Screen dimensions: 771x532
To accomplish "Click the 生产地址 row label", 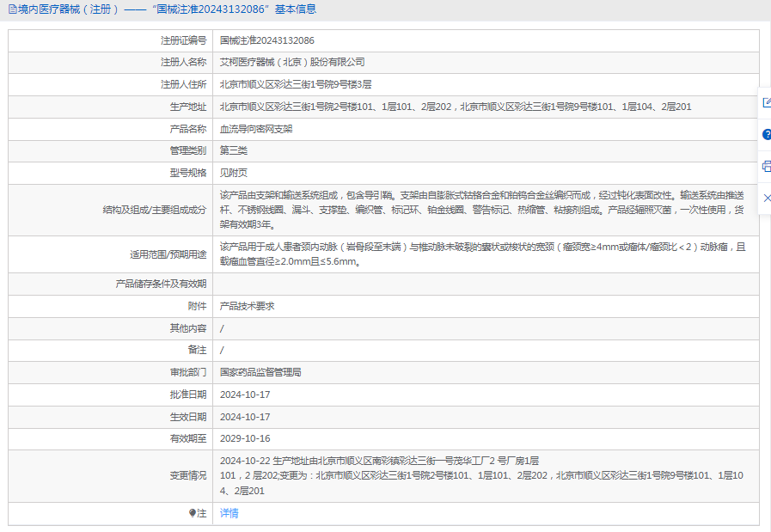I will tap(188, 107).
